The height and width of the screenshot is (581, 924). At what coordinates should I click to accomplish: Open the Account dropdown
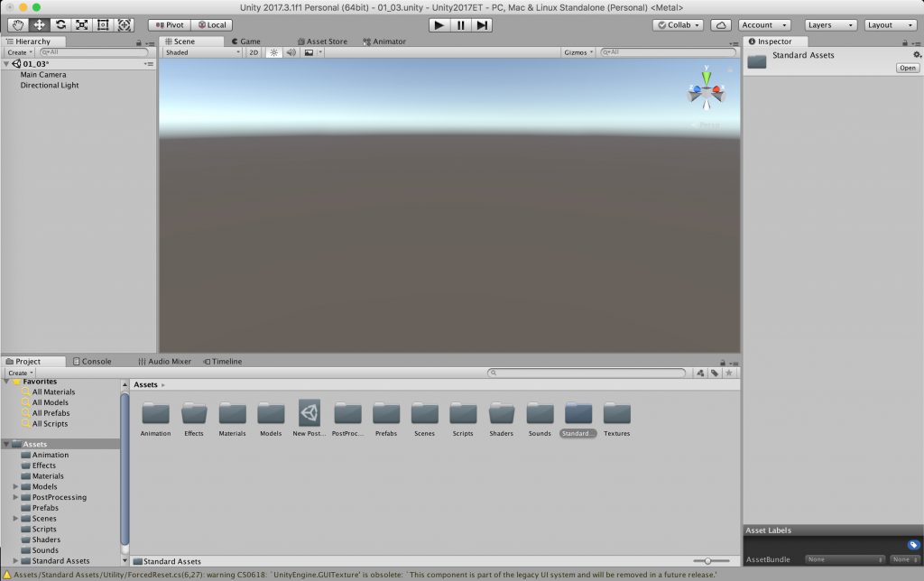pyautogui.click(x=764, y=24)
